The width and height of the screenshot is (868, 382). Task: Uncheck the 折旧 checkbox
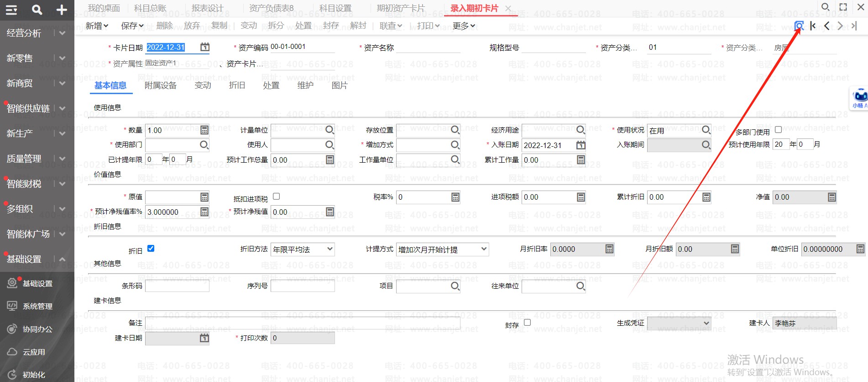[151, 249]
